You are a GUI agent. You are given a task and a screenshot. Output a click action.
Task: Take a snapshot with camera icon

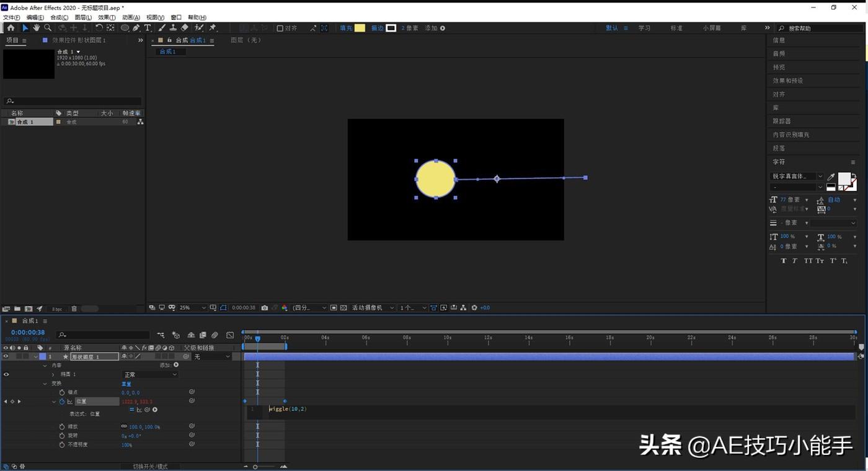(265, 307)
